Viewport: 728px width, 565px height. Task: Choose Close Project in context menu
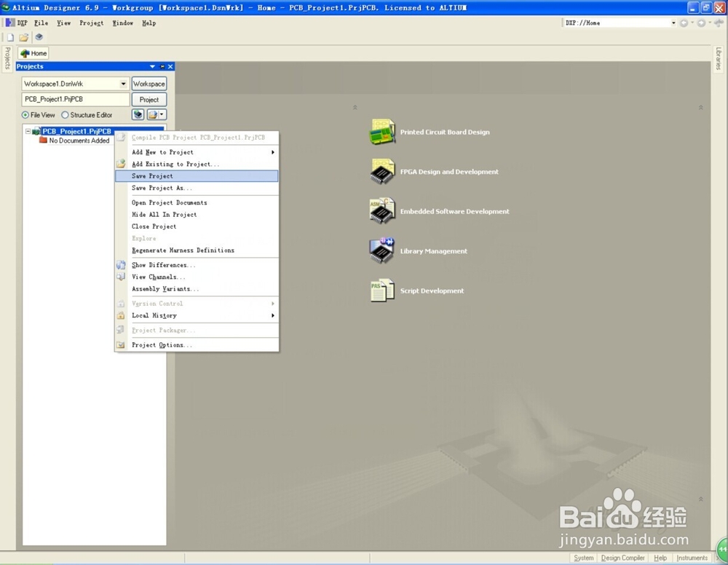[197, 226]
